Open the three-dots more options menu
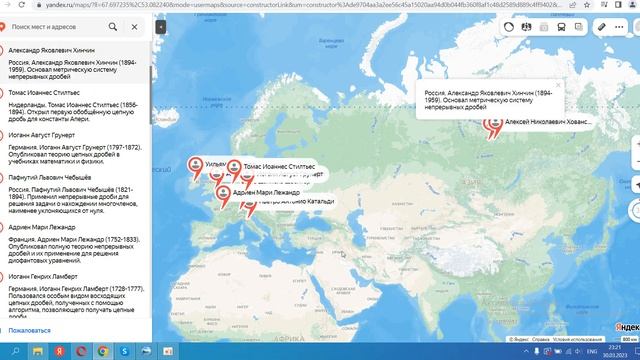640x360 pixels. pos(619,27)
